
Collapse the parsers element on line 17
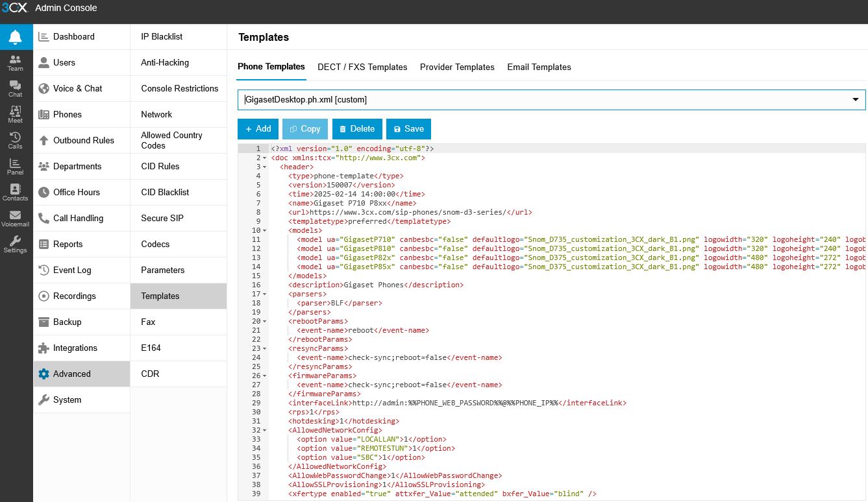point(265,294)
